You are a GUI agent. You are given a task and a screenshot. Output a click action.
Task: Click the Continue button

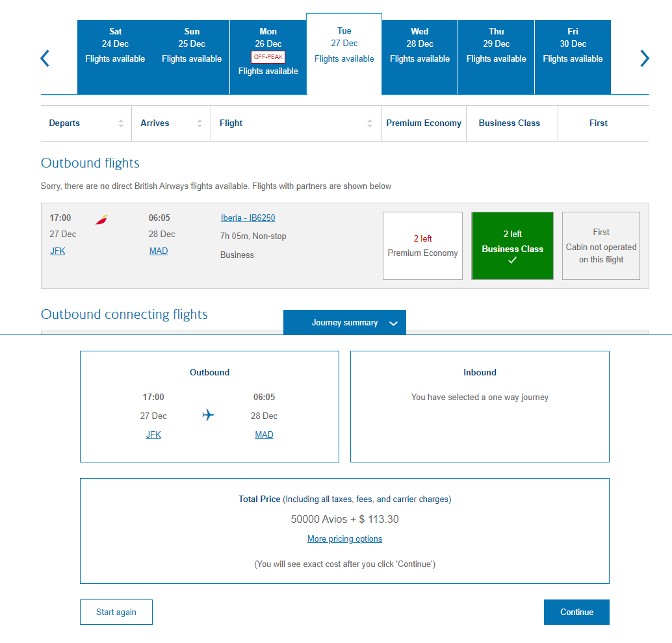[x=576, y=612]
